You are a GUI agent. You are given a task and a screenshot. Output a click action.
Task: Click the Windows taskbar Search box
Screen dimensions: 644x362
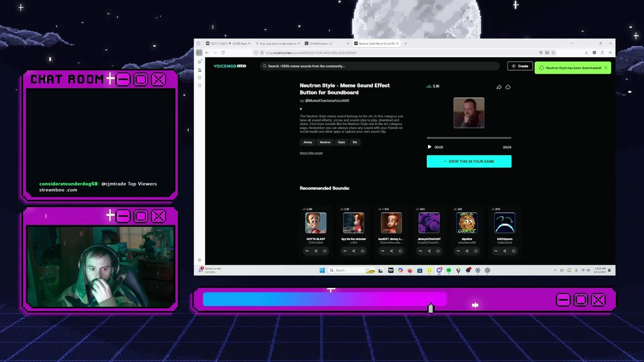point(352,270)
